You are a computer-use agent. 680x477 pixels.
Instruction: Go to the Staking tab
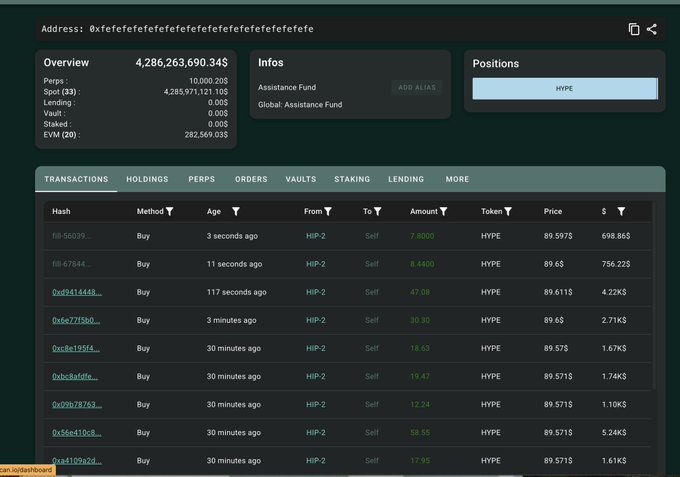pos(352,179)
